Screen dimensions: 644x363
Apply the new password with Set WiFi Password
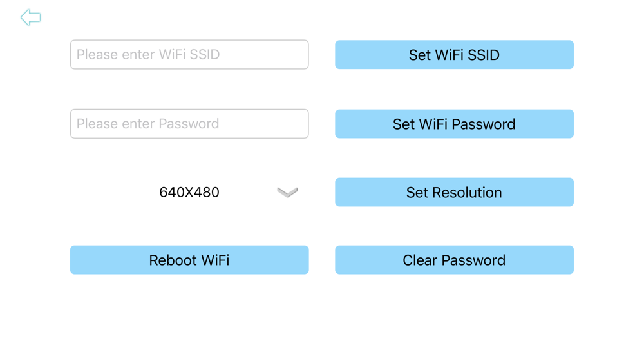(x=454, y=124)
